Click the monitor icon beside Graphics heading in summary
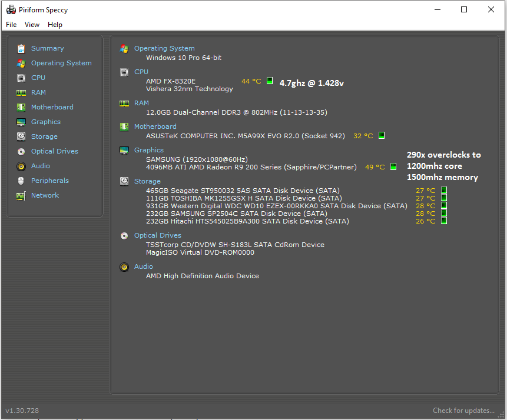 (x=124, y=150)
